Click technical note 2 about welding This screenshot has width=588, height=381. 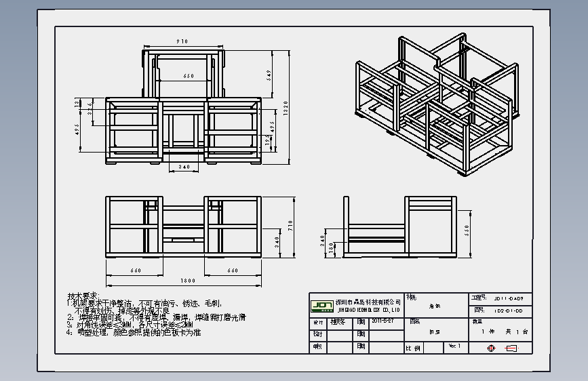(x=157, y=317)
